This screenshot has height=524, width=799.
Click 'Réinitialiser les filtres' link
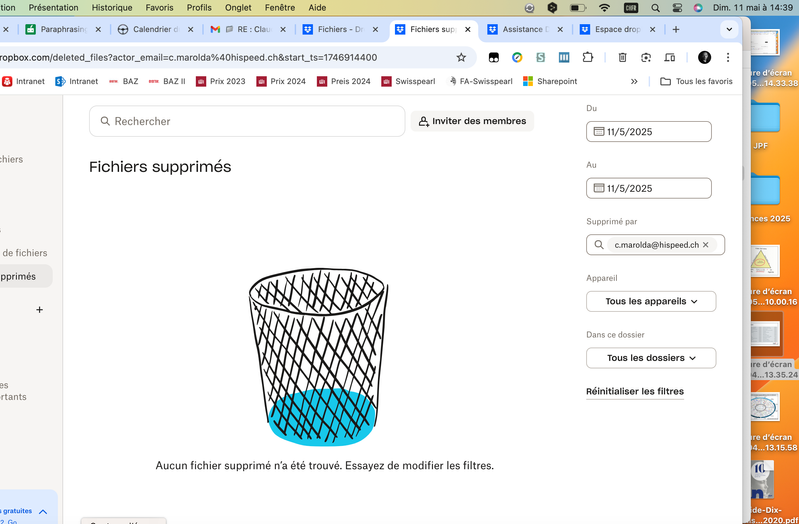(x=634, y=392)
